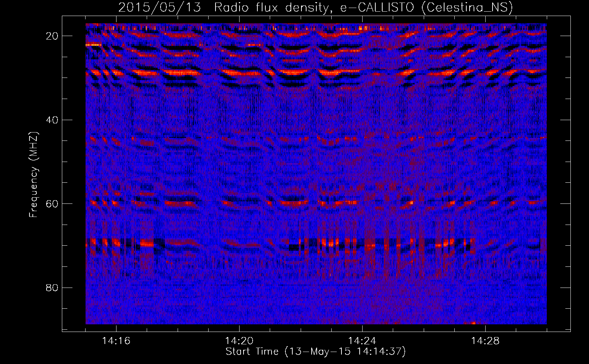Click the 14:24 time tick label
The height and width of the screenshot is (364, 589).
362,341
